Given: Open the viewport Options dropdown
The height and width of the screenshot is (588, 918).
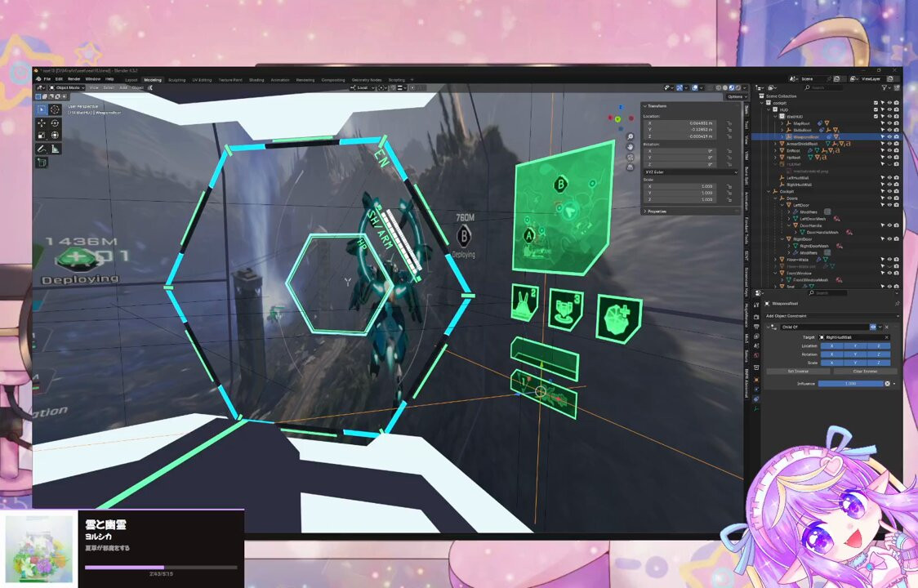Looking at the screenshot, I should tap(737, 96).
